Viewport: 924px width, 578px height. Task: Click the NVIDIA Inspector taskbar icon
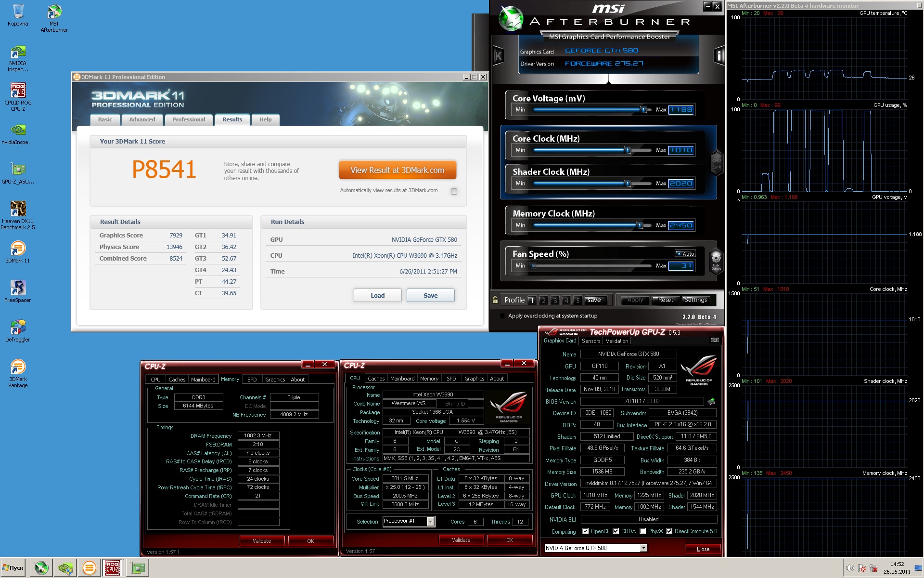coord(65,568)
